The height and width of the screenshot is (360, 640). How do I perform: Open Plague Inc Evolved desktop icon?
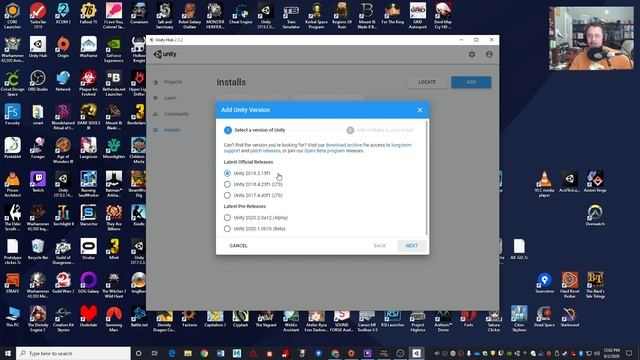(88, 83)
